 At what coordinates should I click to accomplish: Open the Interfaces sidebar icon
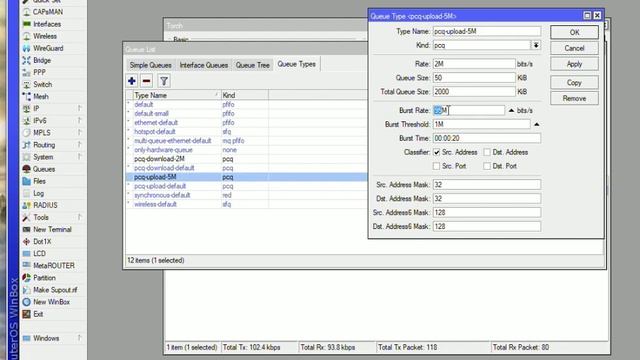(27, 24)
